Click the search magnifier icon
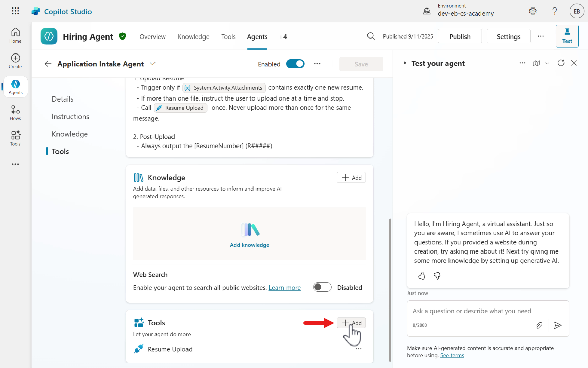This screenshot has height=368, width=588. point(371,36)
